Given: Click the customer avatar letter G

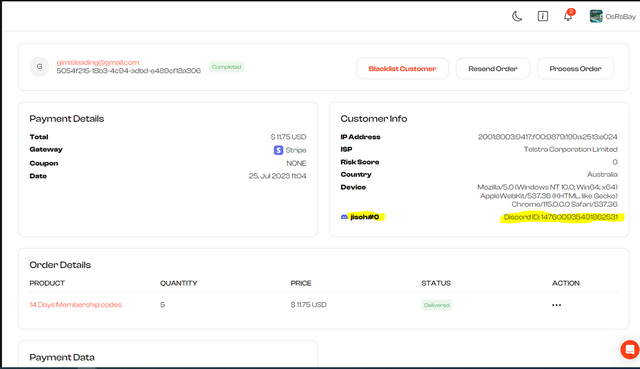Looking at the screenshot, I should tap(40, 67).
